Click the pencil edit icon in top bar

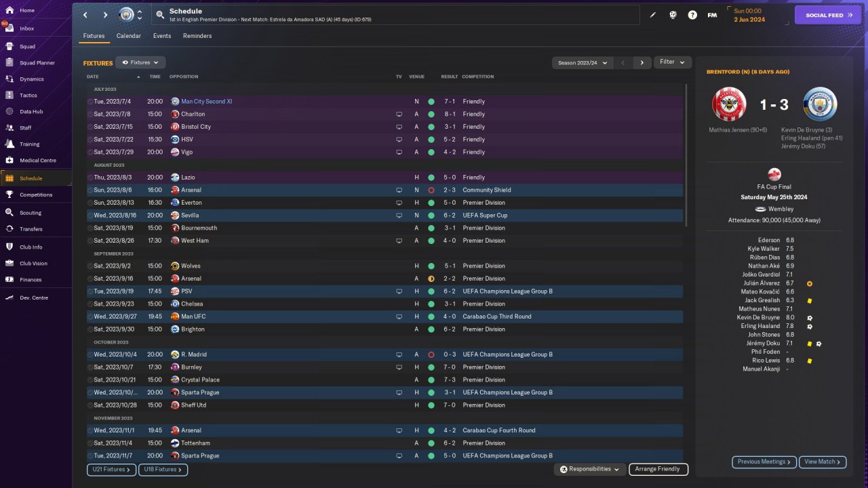[x=653, y=15]
